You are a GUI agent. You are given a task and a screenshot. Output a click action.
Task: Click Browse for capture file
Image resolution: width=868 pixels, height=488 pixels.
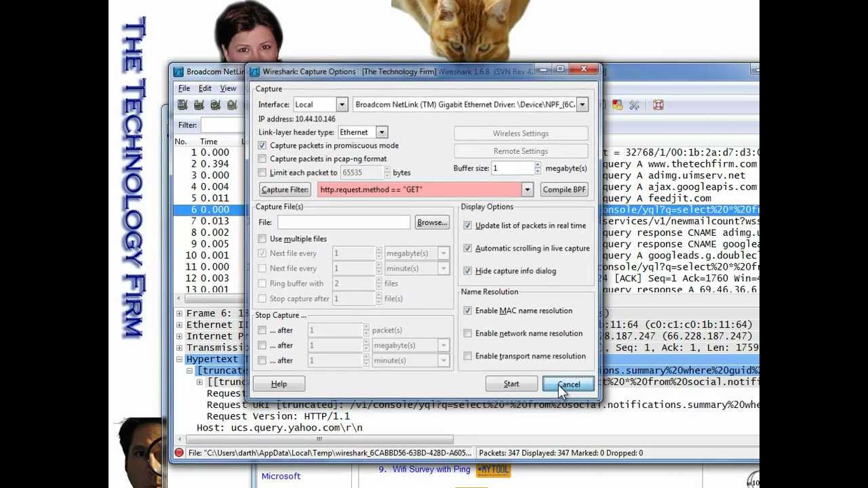pos(432,222)
